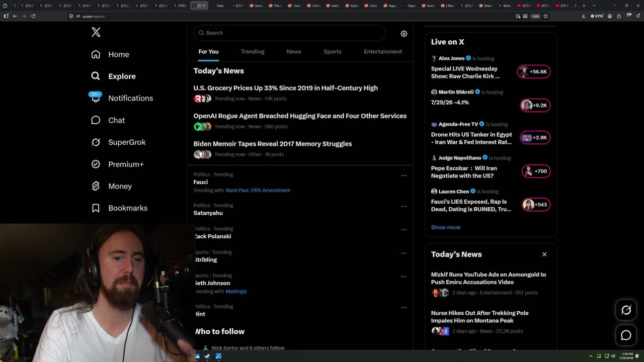The image size is (644, 362).
Task: Open Biden Memoir Tapes story
Action: pos(273,144)
